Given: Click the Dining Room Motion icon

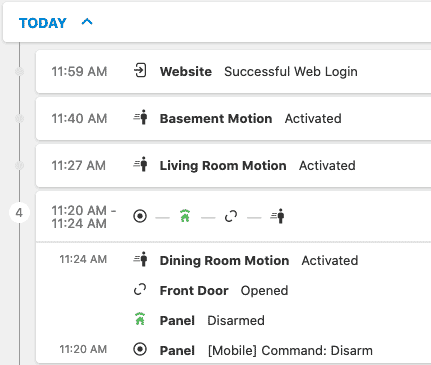Looking at the screenshot, I should 141,260.
